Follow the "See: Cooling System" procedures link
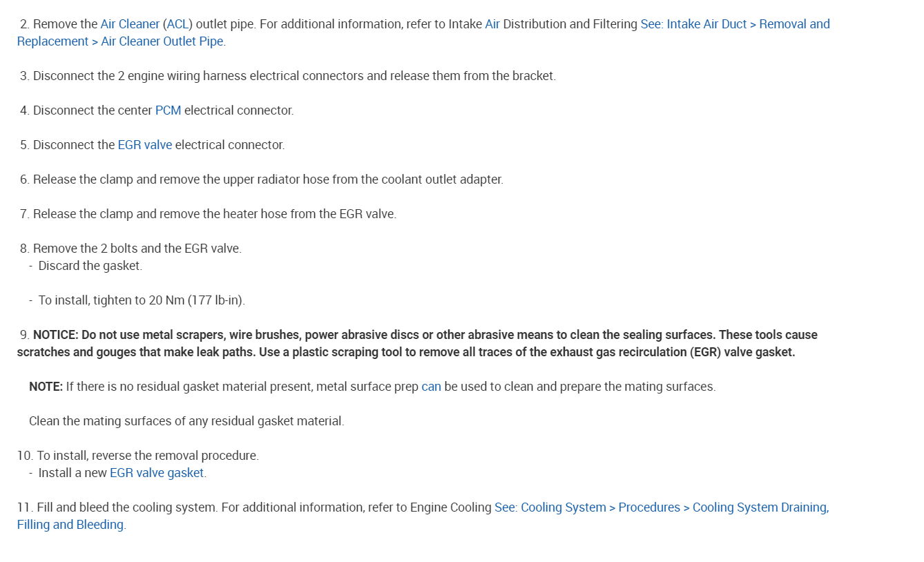Viewport: 924px width, 562px height. pyautogui.click(x=550, y=507)
